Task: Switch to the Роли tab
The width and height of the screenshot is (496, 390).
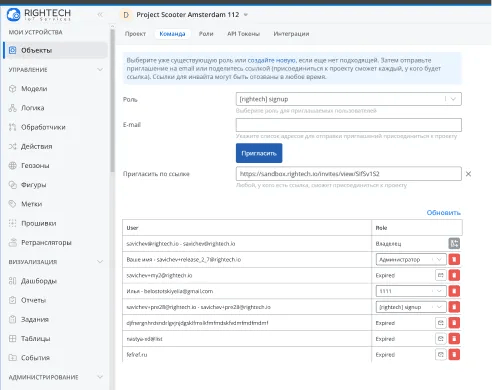Action: pyautogui.click(x=206, y=34)
